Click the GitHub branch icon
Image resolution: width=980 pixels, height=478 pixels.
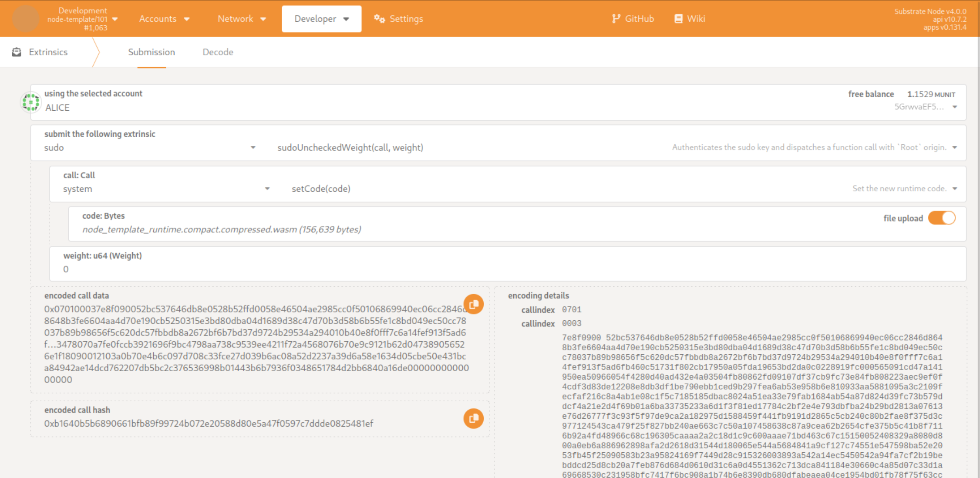(x=616, y=19)
